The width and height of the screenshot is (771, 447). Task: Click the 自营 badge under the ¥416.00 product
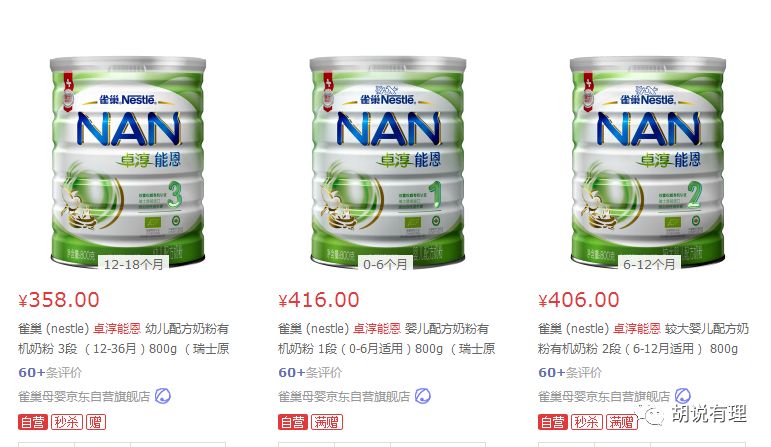point(293,422)
